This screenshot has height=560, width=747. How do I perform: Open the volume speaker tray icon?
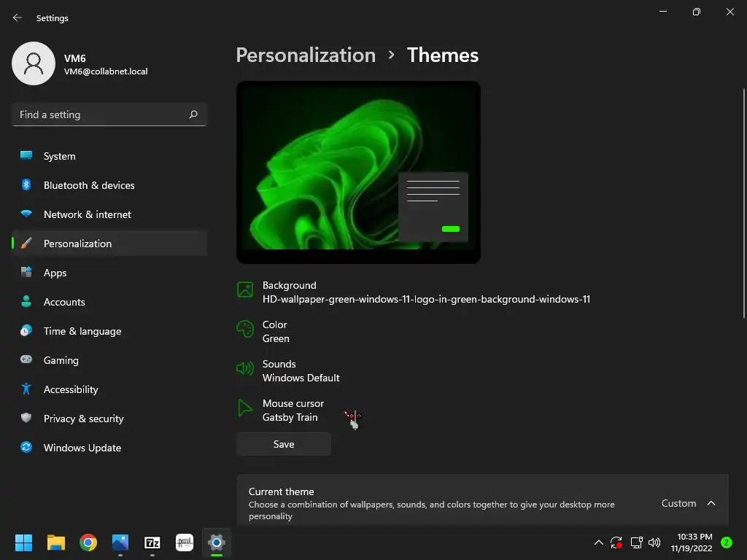point(654,542)
